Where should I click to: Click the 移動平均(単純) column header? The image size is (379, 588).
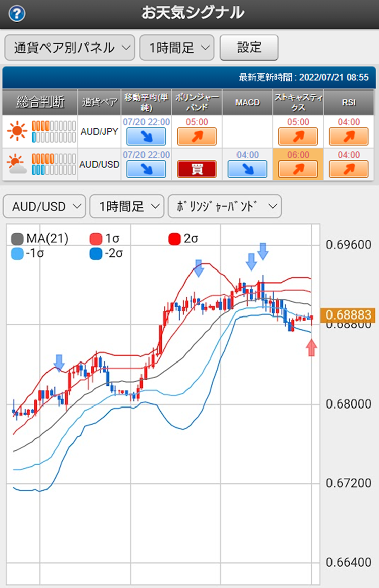[x=146, y=102]
